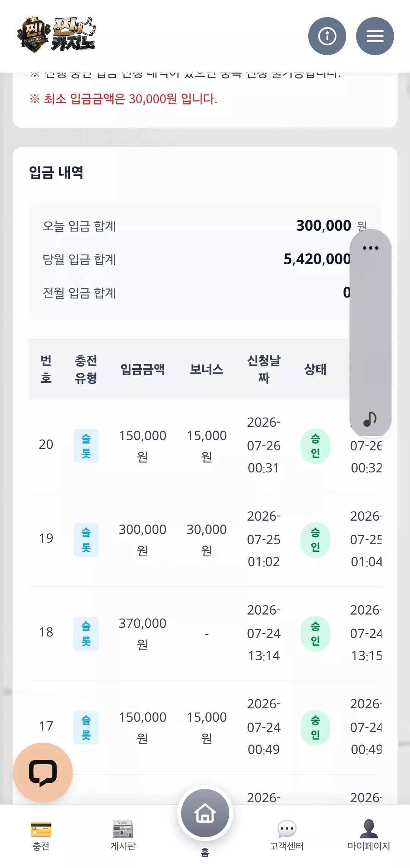
Task: Tap the casino logo in header
Action: pyautogui.click(x=56, y=35)
